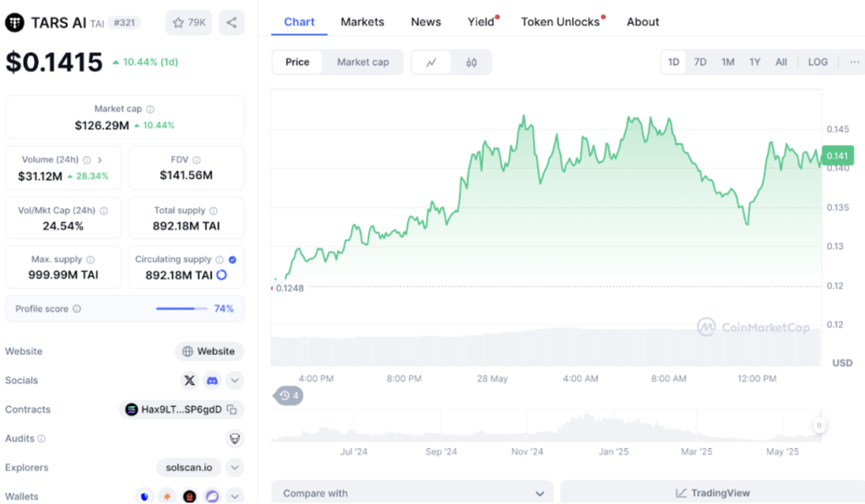Open the About tab
The height and width of the screenshot is (504, 865).
[643, 22]
